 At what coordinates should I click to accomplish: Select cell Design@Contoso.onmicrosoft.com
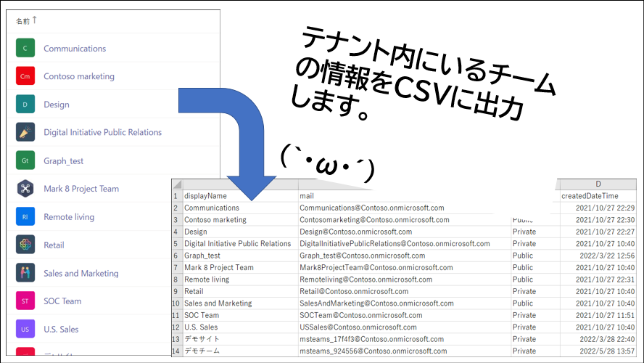pyautogui.click(x=405, y=232)
